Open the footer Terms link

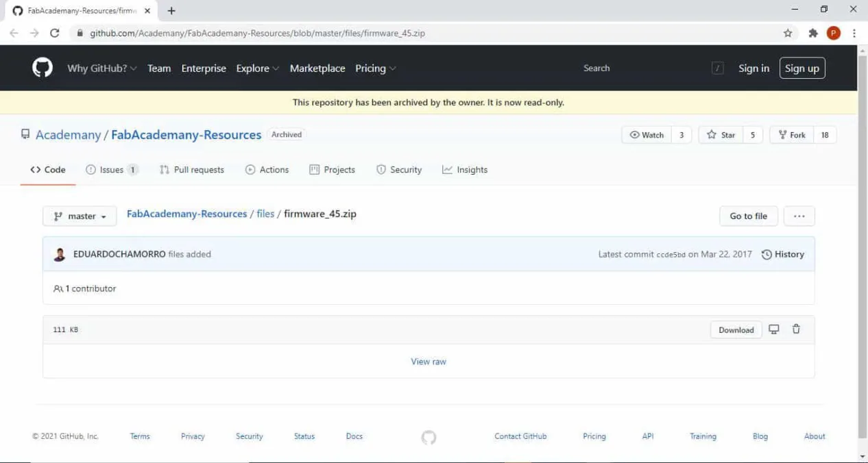pos(140,436)
